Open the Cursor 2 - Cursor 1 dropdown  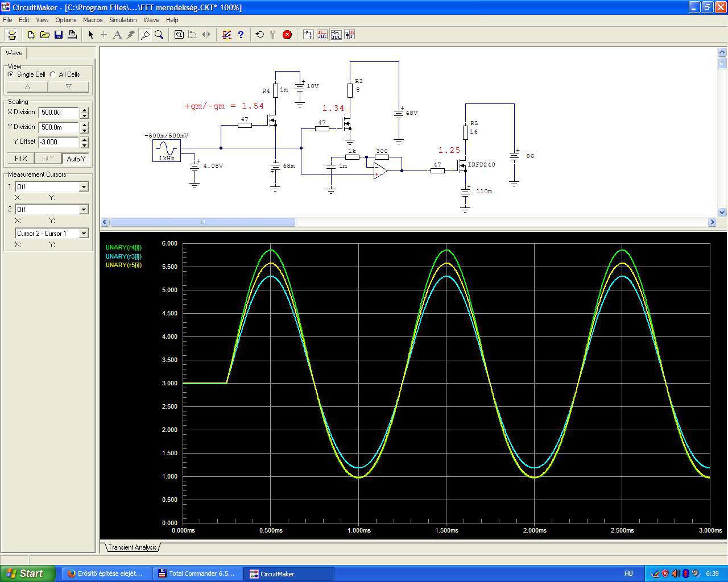click(84, 233)
